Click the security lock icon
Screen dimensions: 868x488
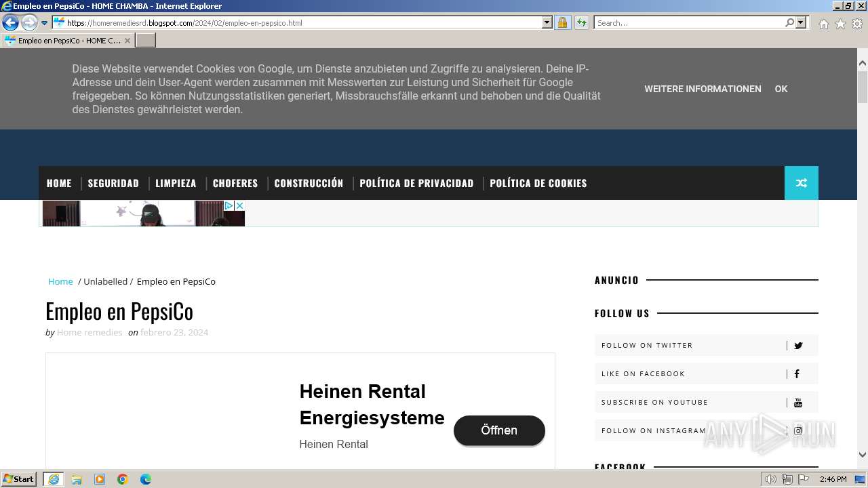[x=562, y=22]
